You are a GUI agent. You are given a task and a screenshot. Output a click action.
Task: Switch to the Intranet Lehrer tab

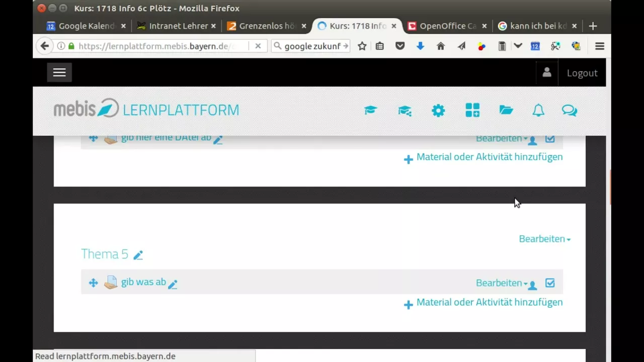point(175,26)
